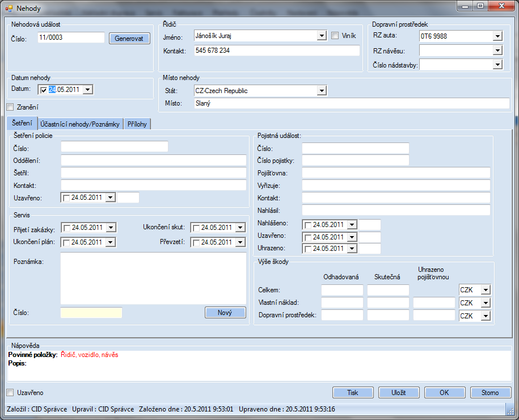The height and width of the screenshot is (420, 519).
Task: Open the Nahlášeno date picker arrow
Action: point(352,225)
